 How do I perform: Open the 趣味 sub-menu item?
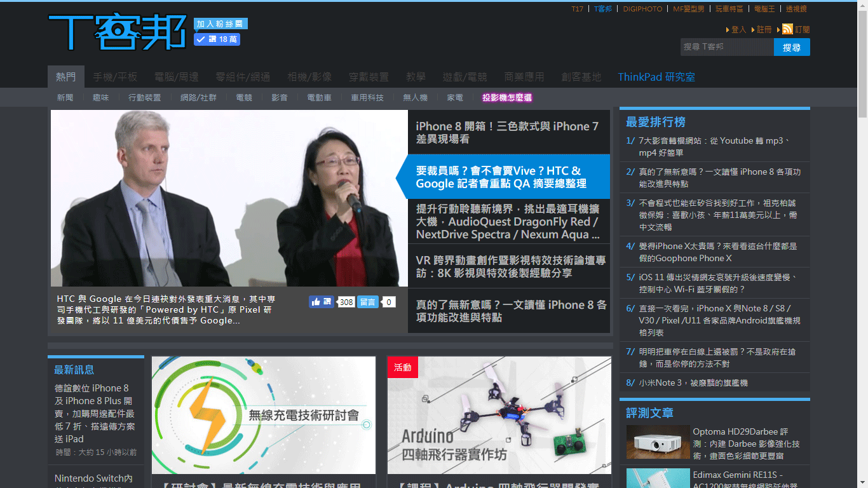[100, 98]
